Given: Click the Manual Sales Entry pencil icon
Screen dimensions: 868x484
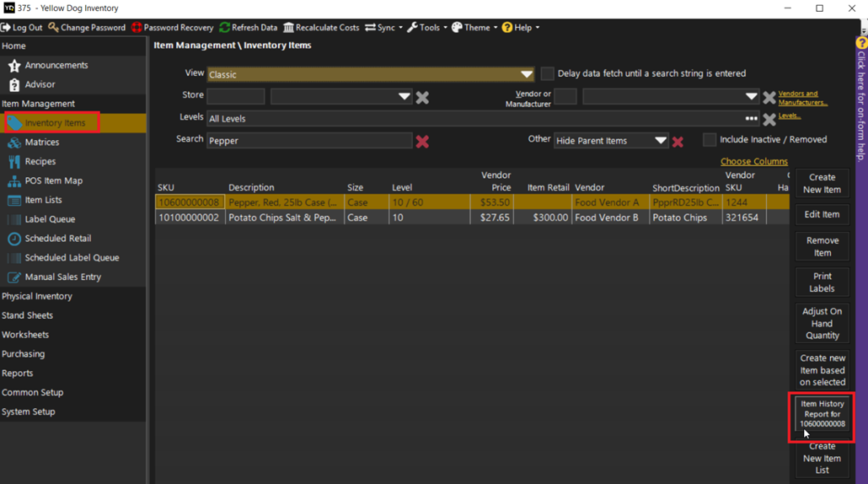Looking at the screenshot, I should click(14, 277).
